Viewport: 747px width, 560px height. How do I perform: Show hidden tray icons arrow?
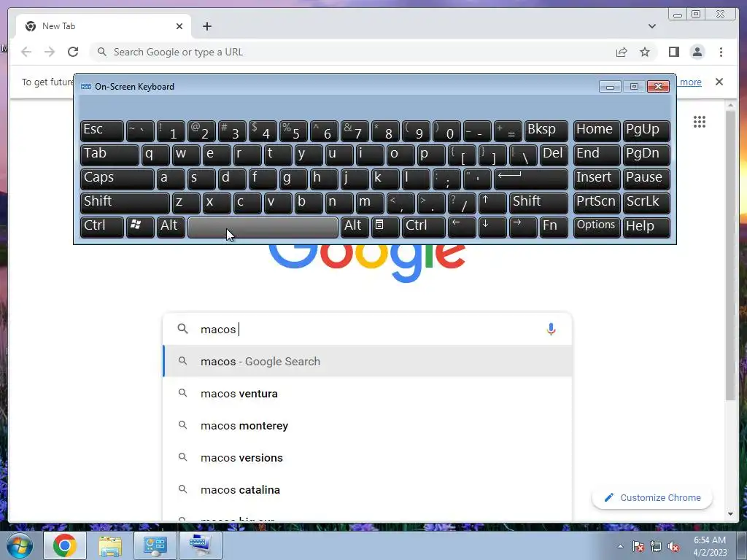pyautogui.click(x=620, y=546)
